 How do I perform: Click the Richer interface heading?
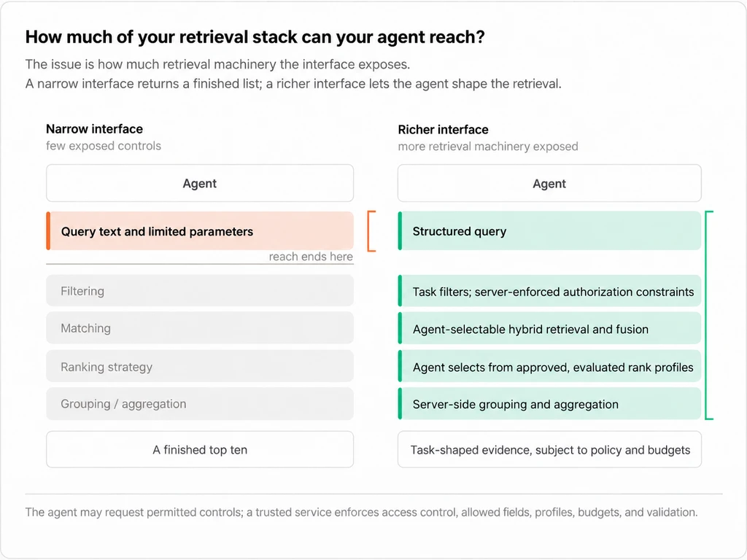coord(443,130)
